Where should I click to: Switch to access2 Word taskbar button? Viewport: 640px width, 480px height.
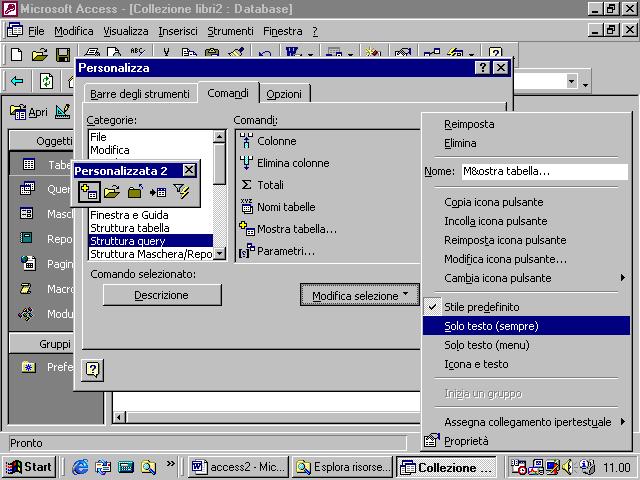(239, 467)
